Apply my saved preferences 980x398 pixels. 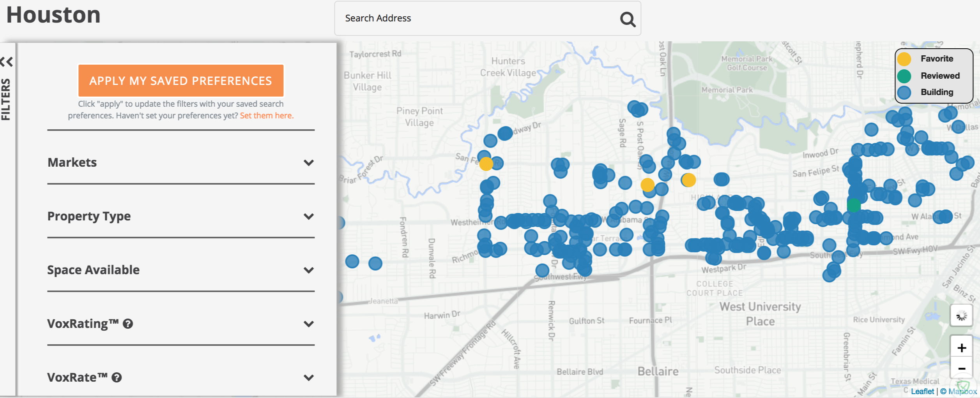(181, 81)
